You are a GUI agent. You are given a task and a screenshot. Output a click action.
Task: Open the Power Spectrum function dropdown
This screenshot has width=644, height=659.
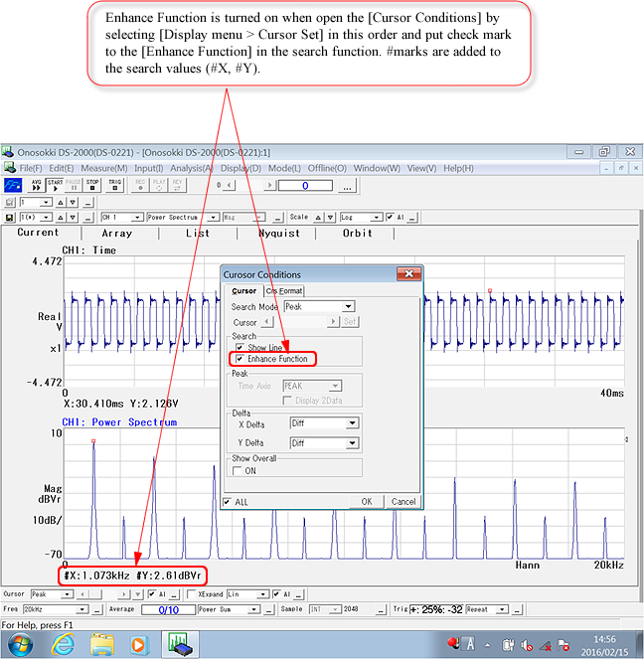214,218
